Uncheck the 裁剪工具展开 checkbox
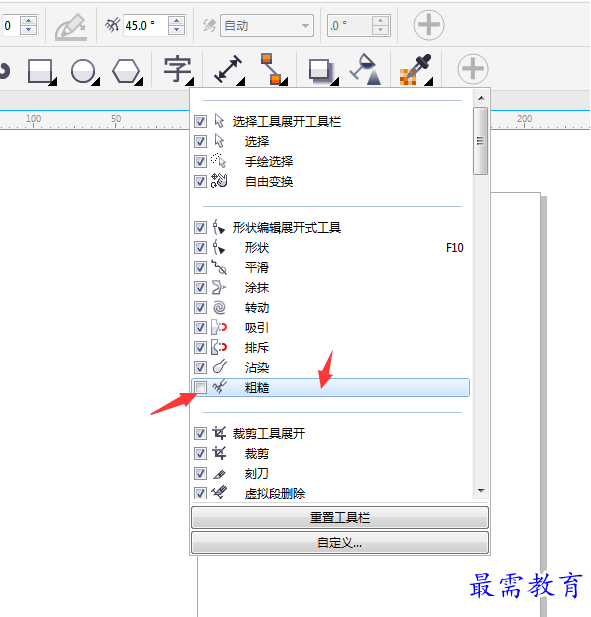The image size is (591, 617). (200, 434)
